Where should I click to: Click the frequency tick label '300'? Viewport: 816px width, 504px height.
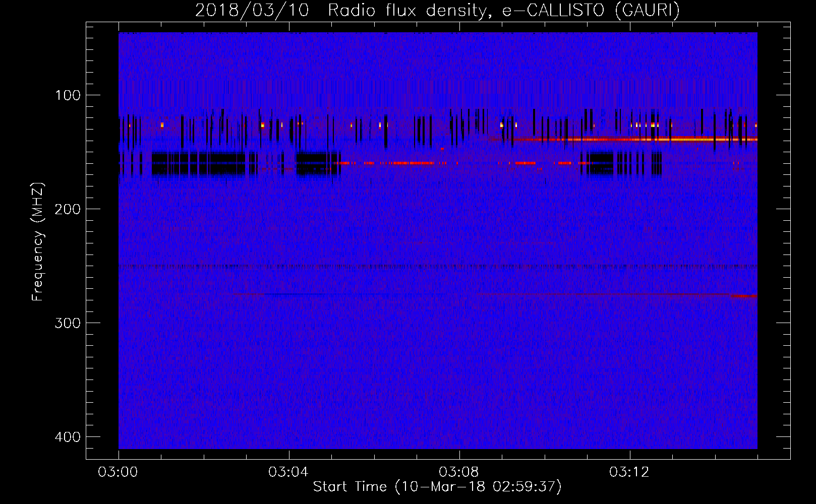(x=68, y=323)
